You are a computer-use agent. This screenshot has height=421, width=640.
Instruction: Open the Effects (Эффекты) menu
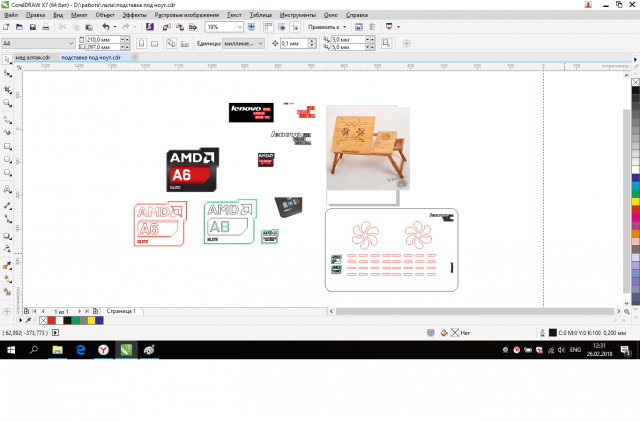pos(135,15)
